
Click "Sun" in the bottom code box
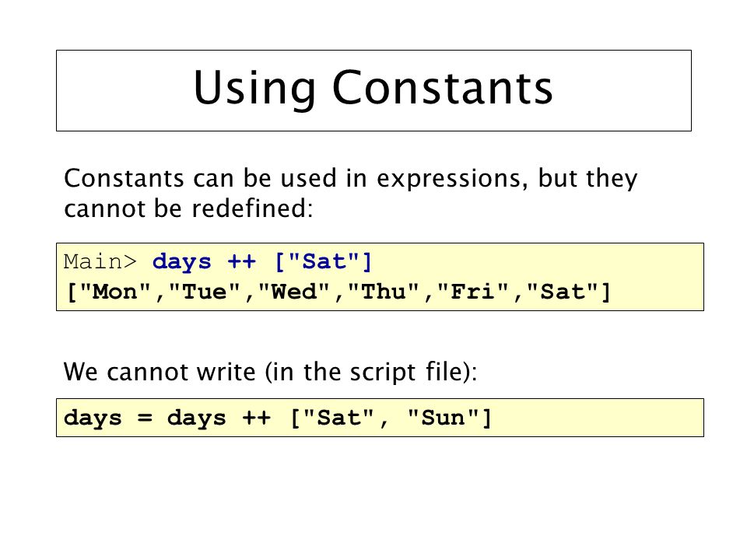point(443,418)
